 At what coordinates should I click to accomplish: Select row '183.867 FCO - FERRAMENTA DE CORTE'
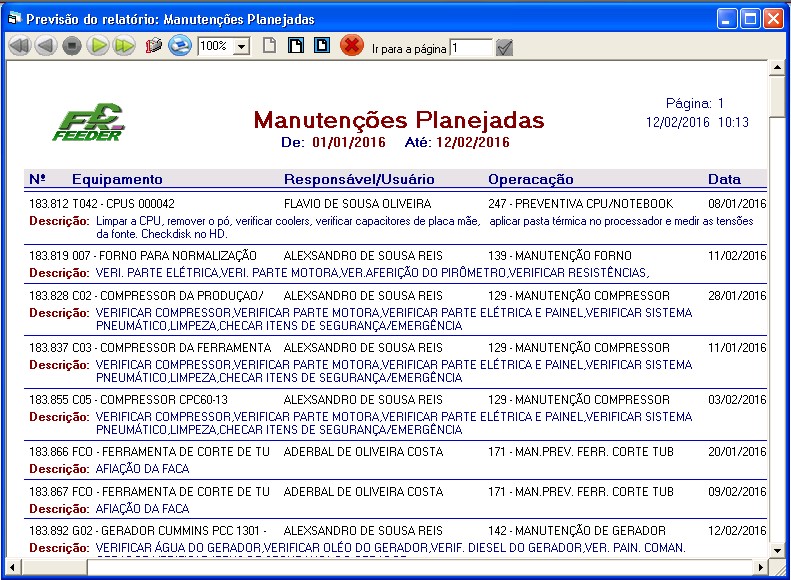(x=396, y=491)
